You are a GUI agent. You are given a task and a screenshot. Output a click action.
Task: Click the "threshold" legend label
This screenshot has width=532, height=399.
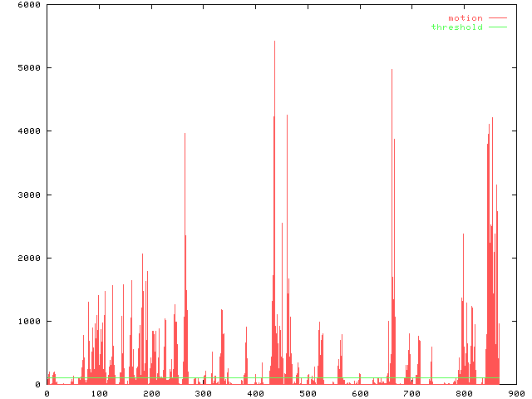(456, 27)
